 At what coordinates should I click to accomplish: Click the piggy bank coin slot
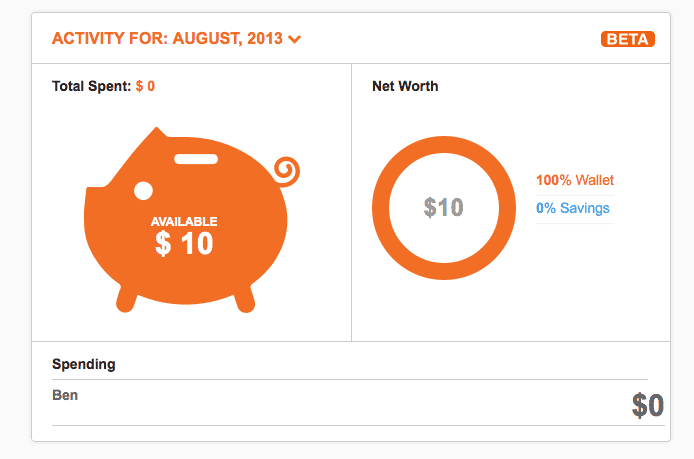pyautogui.click(x=196, y=159)
